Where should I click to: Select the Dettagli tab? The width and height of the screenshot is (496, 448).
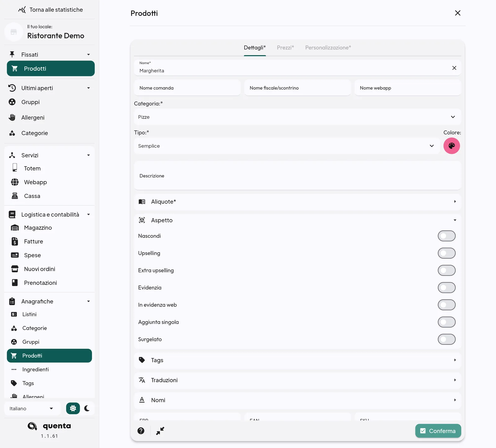click(x=255, y=48)
